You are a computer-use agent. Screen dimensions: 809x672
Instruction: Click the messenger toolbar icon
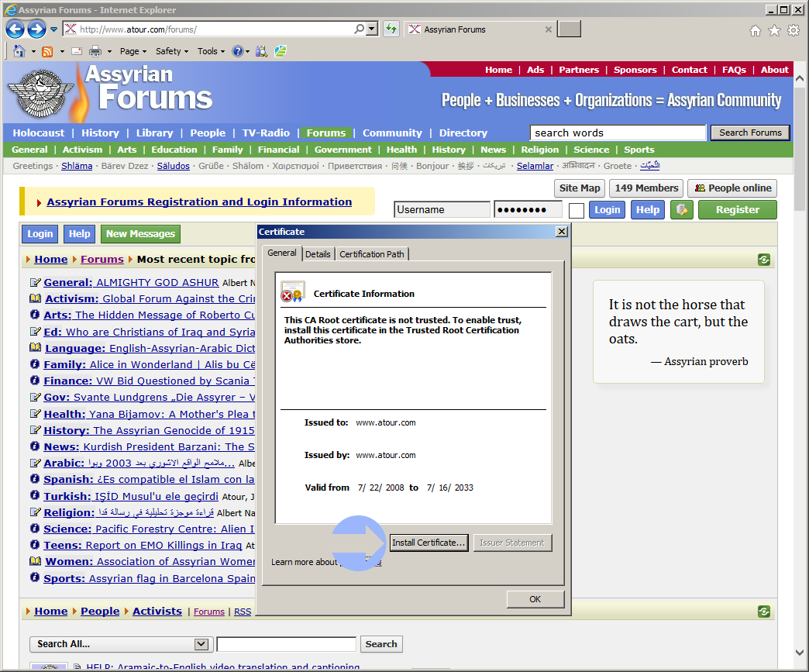(281, 51)
